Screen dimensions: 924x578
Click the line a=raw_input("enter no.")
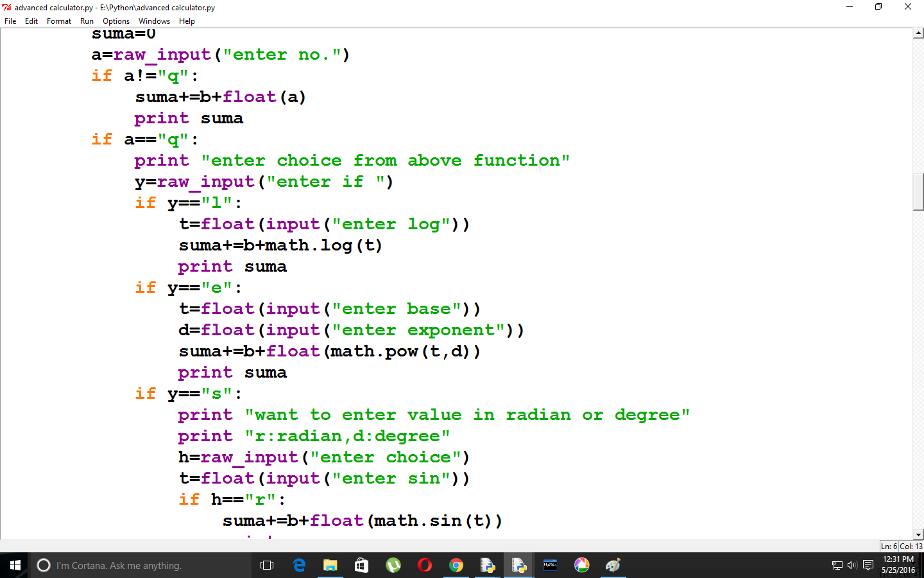point(221,55)
